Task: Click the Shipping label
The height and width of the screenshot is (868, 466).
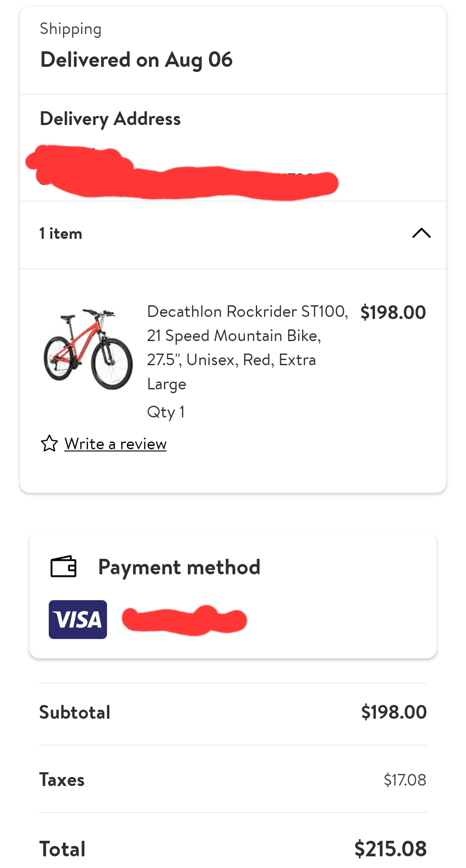Action: point(71,29)
